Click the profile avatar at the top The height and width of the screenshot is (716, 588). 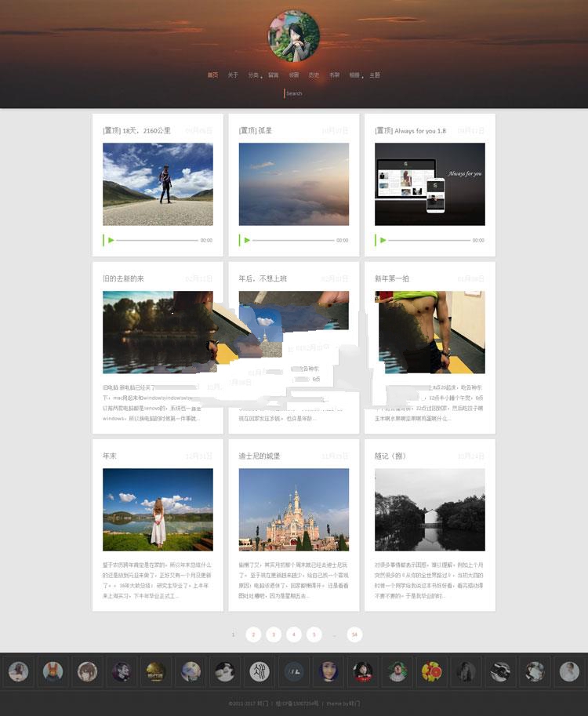tap(294, 36)
